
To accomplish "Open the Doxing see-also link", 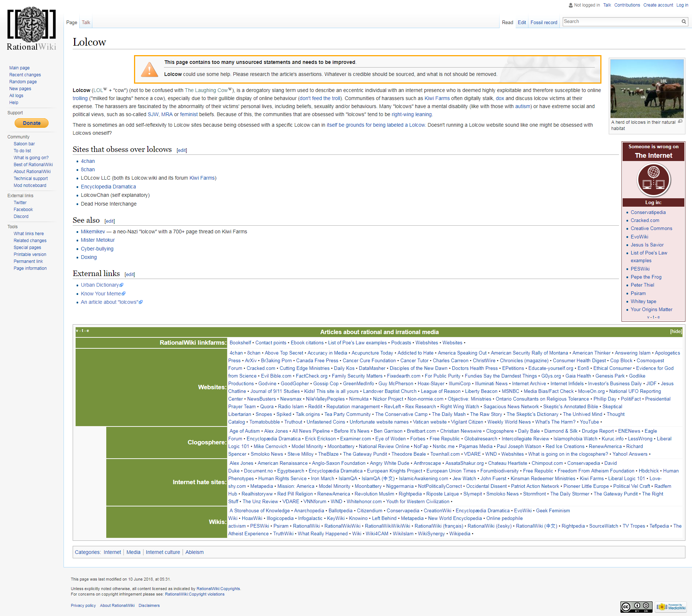I will click(89, 257).
